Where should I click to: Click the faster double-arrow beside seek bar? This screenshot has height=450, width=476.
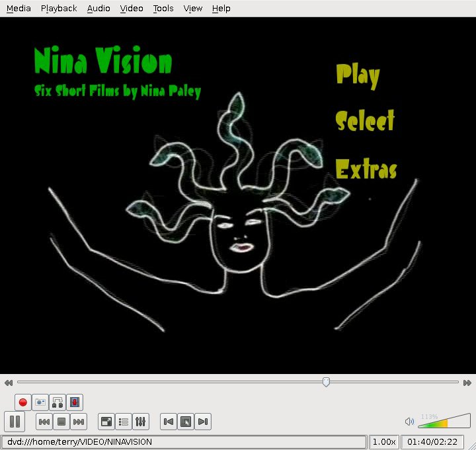(467, 383)
